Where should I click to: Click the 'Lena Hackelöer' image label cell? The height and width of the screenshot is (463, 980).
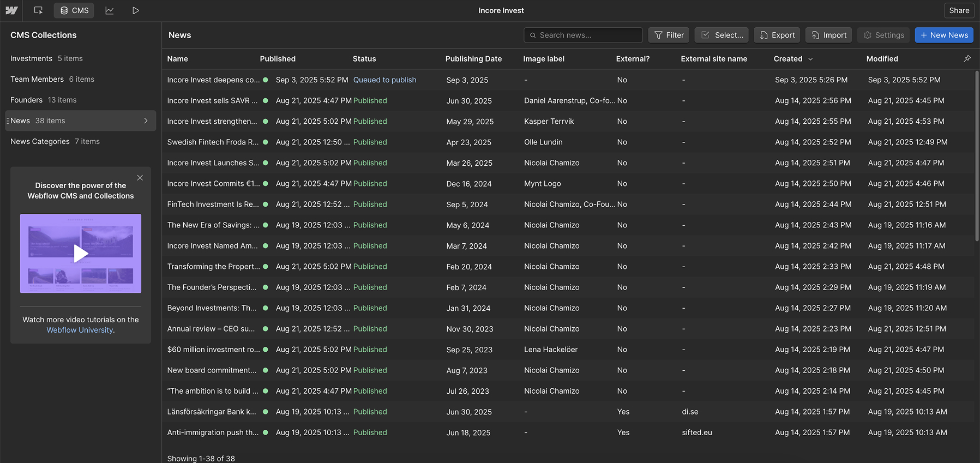pos(551,349)
